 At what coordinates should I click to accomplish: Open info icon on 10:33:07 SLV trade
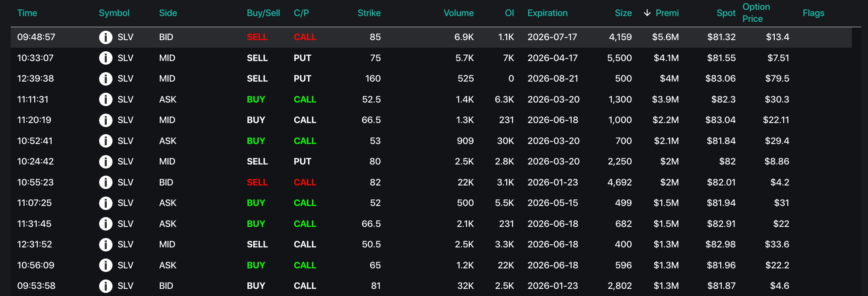tap(105, 58)
